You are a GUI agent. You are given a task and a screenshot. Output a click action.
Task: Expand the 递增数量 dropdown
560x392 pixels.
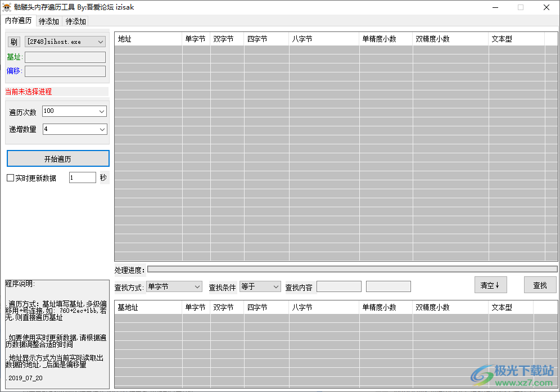tap(74, 129)
